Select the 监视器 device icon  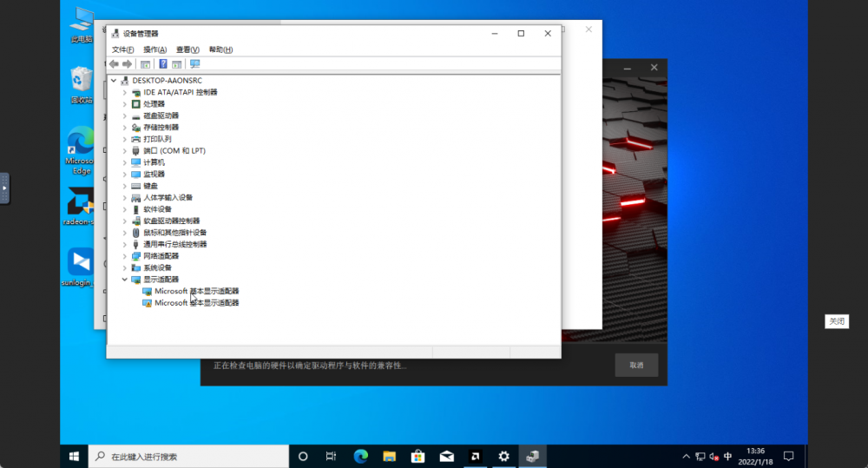(x=135, y=174)
